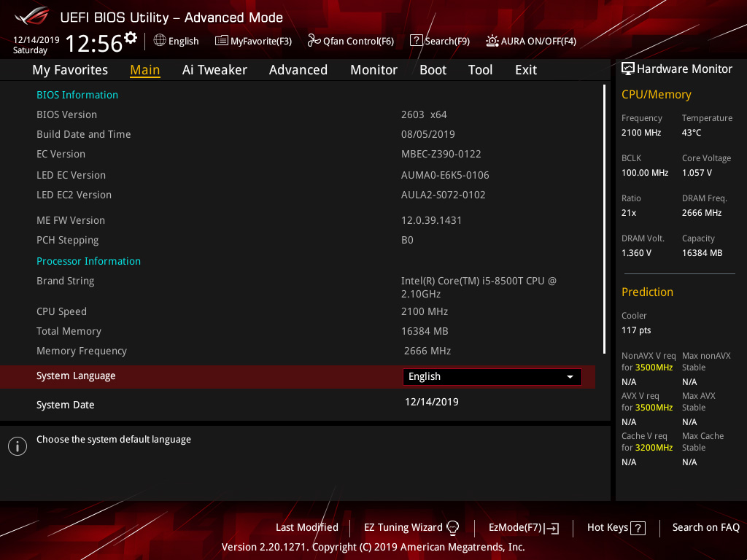This screenshot has height=560, width=747.
Task: Click the BCLK 100.00 MHz reading
Action: [645, 172]
